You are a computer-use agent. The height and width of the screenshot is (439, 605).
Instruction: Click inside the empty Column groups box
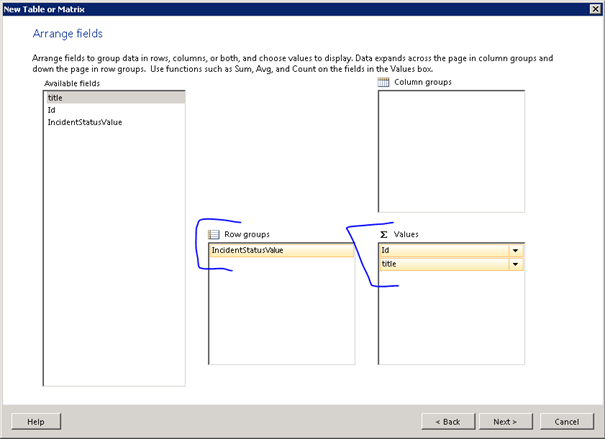[451, 150]
